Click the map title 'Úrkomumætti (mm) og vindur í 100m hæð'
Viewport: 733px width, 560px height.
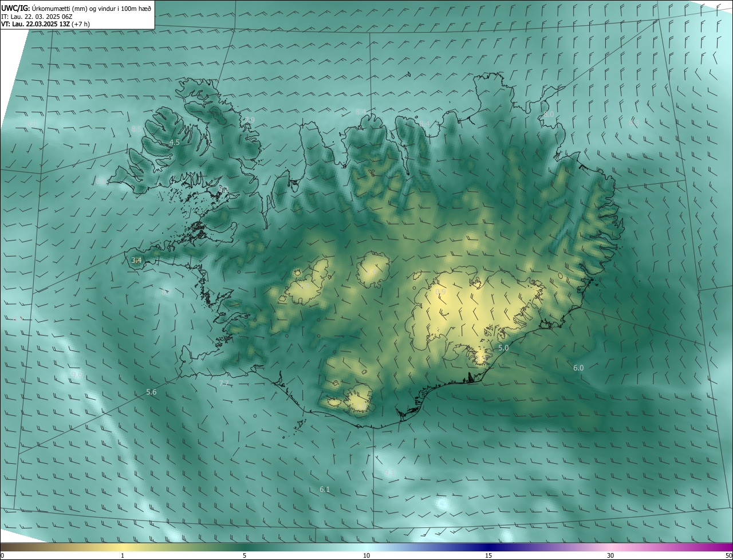(x=92, y=8)
